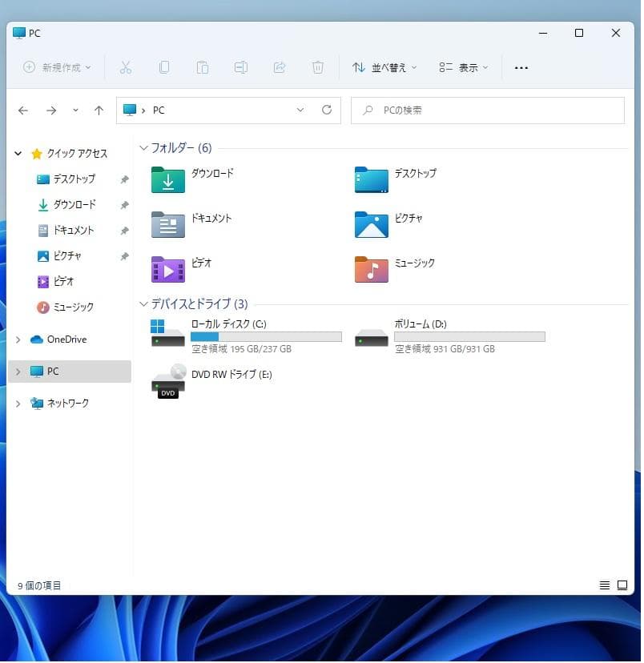Select the Cut icon in the toolbar
Screen dimensions: 644x663
pos(125,67)
